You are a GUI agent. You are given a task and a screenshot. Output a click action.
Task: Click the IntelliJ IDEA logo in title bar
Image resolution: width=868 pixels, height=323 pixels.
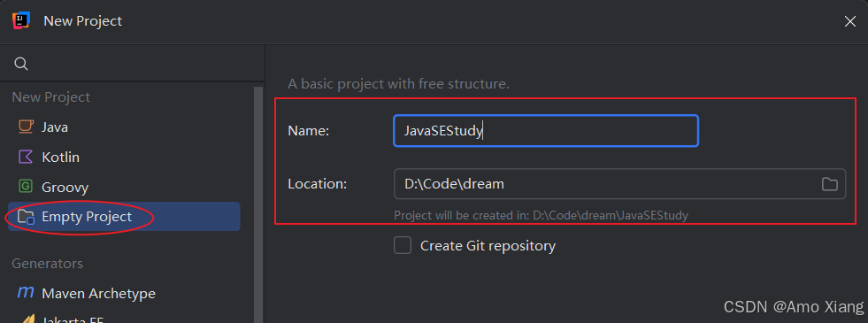21,21
